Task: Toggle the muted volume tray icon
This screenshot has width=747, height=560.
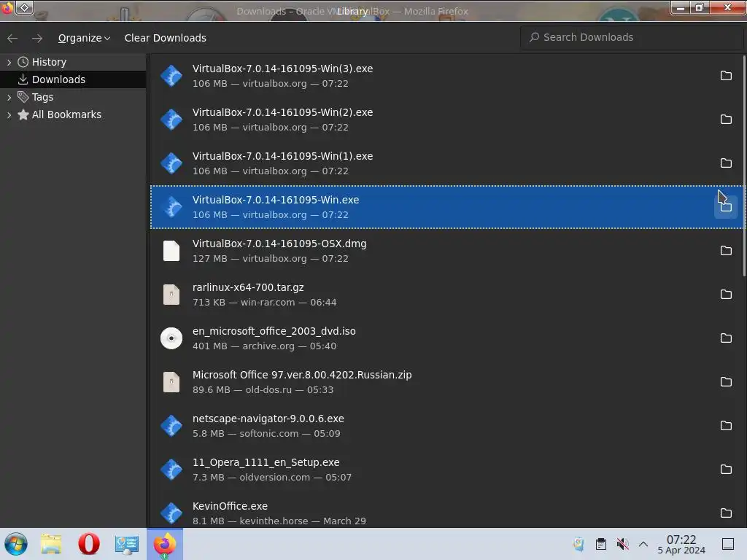Action: click(x=622, y=544)
